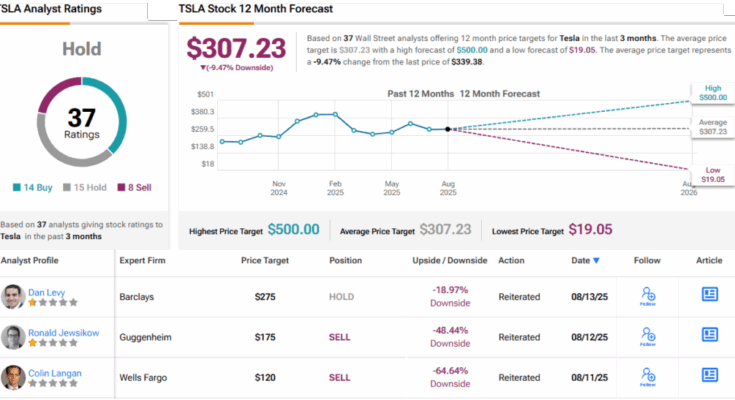Open Guggenheim article icon

click(x=710, y=334)
